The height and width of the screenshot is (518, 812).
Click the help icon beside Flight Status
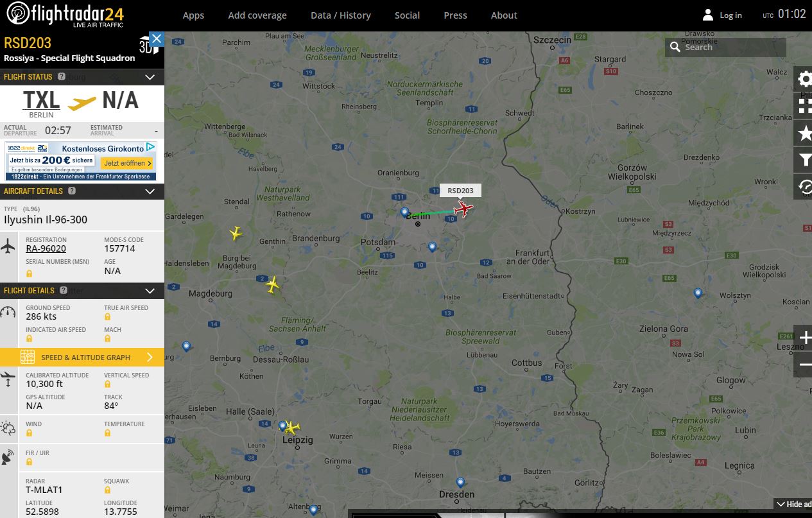click(x=62, y=77)
